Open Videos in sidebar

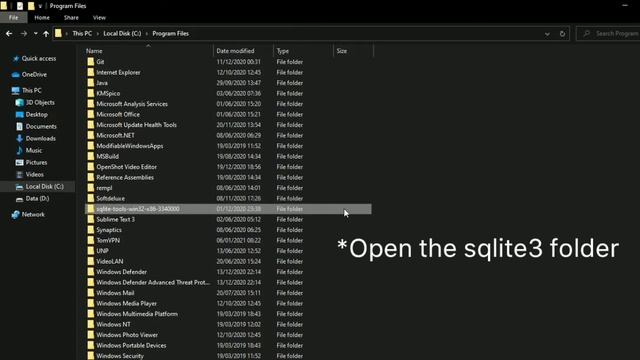[x=35, y=174]
